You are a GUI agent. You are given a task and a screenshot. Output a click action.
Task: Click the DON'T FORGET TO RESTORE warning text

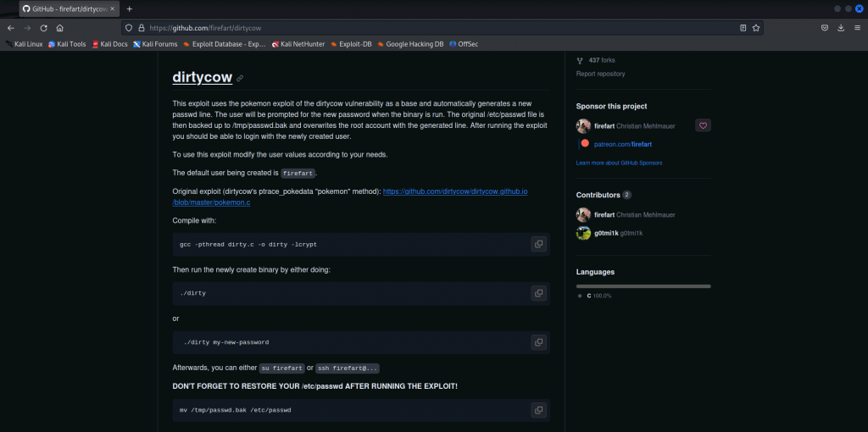315,386
